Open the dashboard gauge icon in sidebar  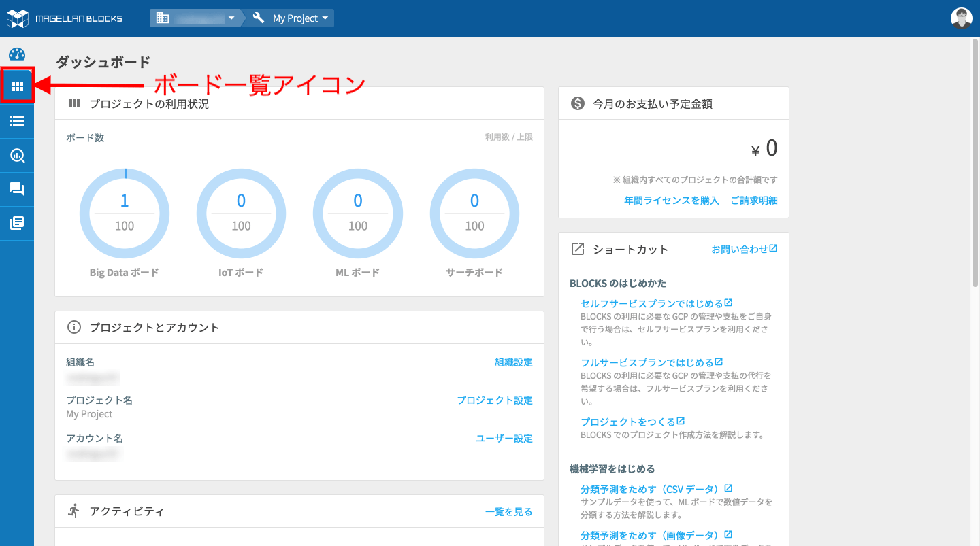point(17,54)
